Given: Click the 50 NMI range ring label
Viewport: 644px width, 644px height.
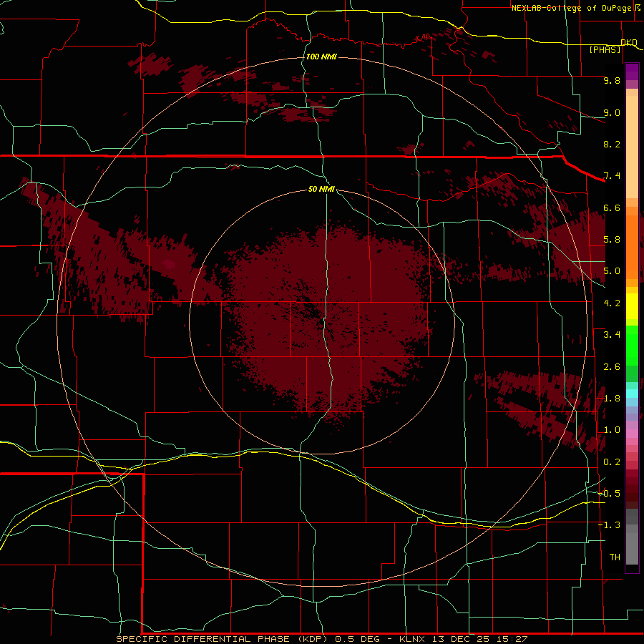Looking at the screenshot, I should point(321,189).
